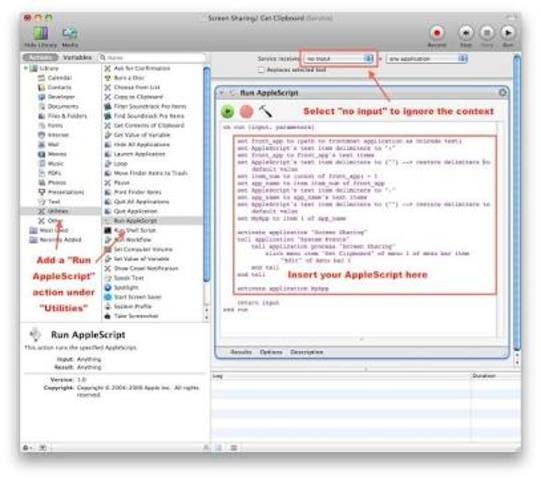
Task: Click the hammer compile script icon
Action: [265, 111]
